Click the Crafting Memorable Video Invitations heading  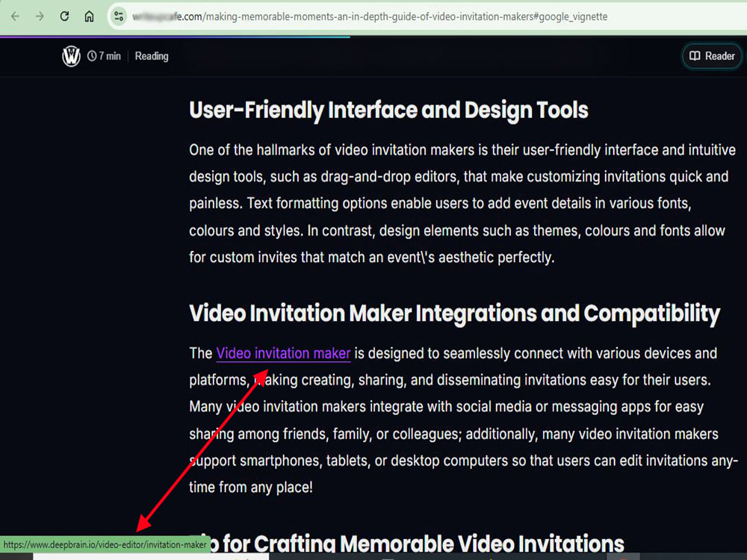(406, 544)
